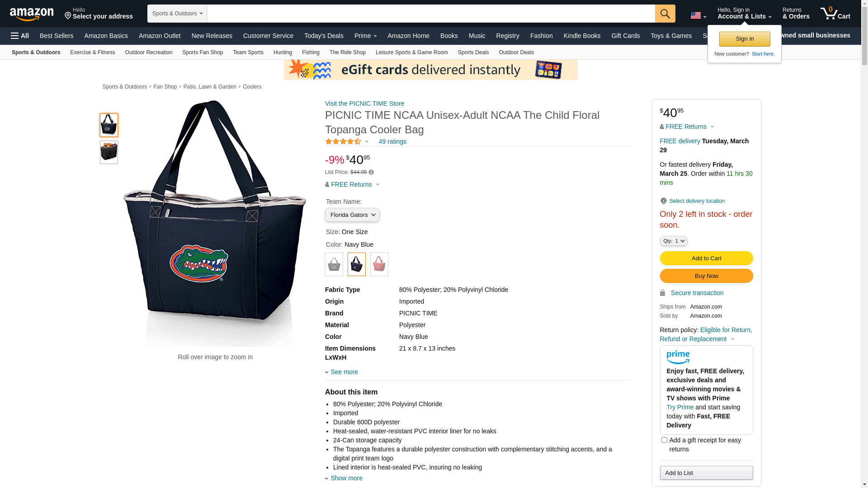Image resolution: width=868 pixels, height=488 pixels.
Task: Open the Sports & Outdoors search category dropdown
Action: coord(177,14)
